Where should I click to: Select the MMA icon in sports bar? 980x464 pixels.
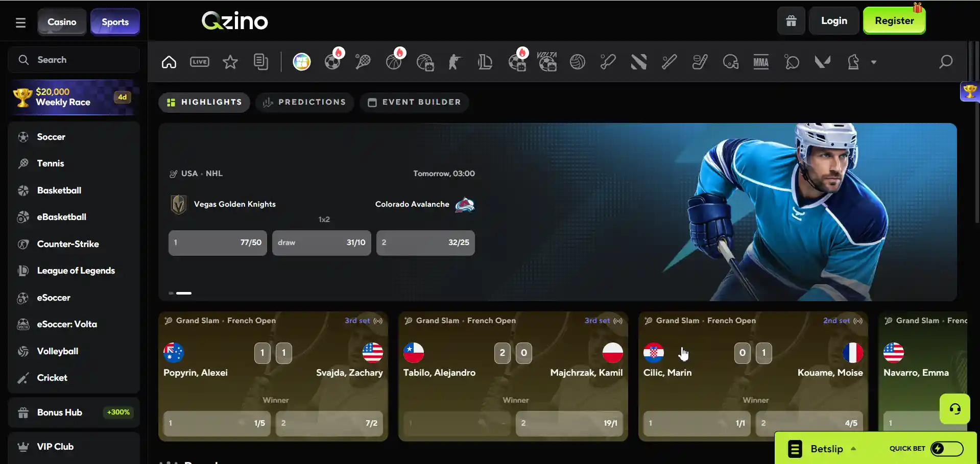coord(761,62)
